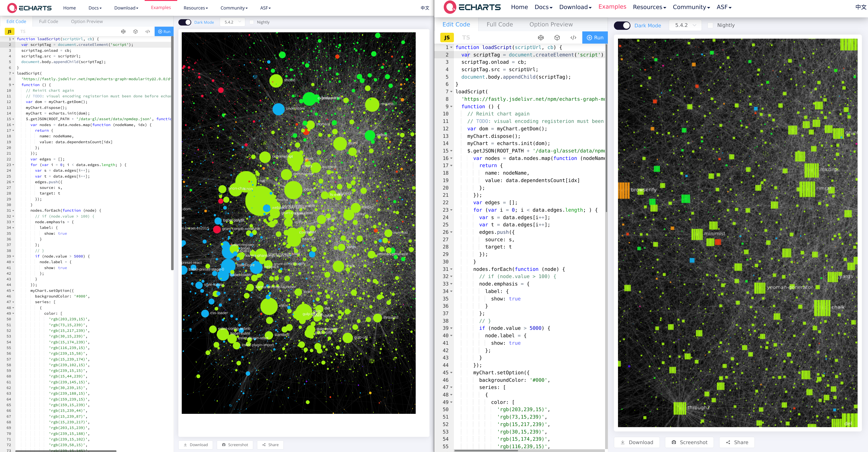Open Option Preview tab in left window
Screen dimensions: 868x452
click(87, 21)
